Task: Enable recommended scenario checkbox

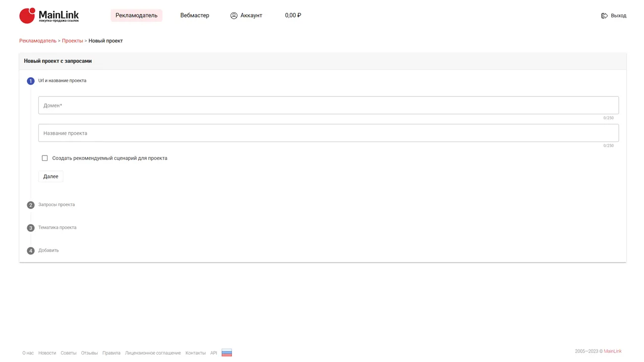Action: (x=45, y=158)
